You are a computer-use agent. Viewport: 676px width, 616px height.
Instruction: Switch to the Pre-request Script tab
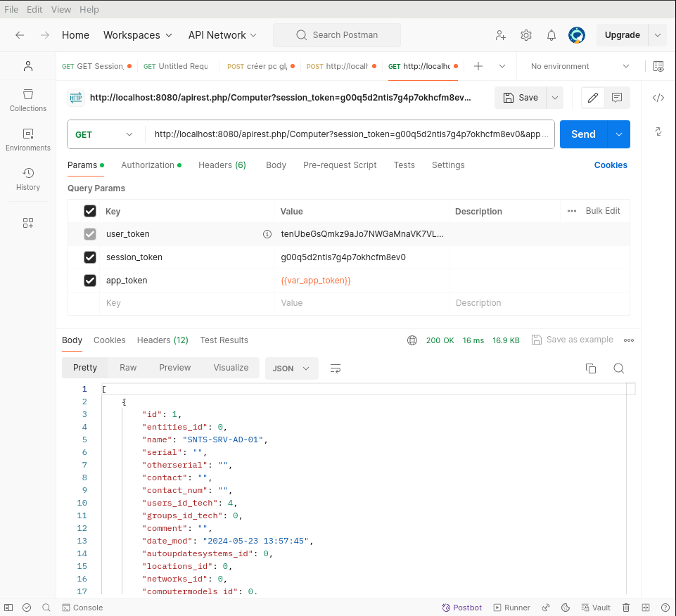tap(340, 165)
